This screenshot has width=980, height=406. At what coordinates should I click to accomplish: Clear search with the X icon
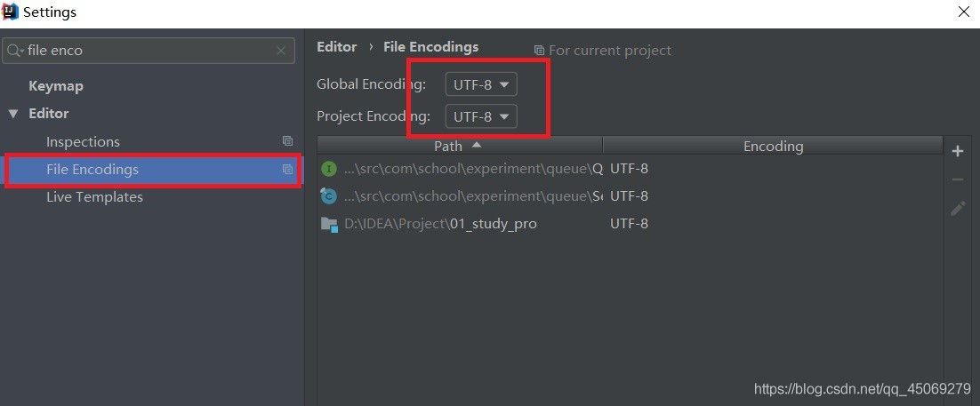pyautogui.click(x=281, y=51)
